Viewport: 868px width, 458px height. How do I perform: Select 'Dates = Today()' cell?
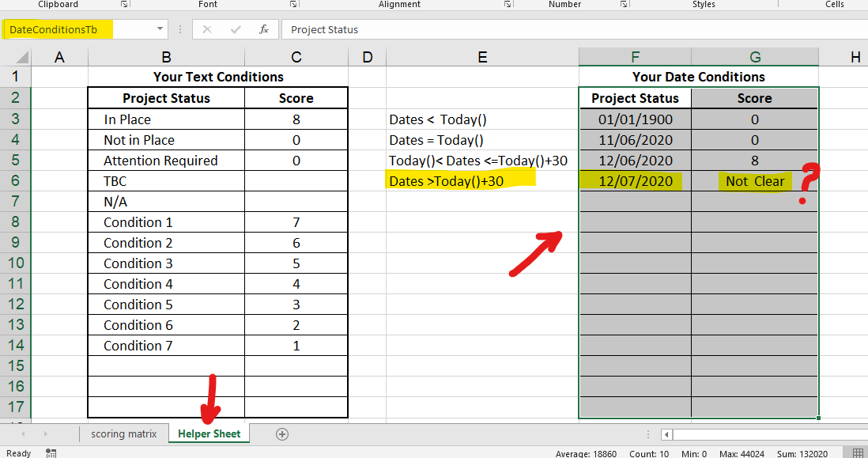pos(482,140)
